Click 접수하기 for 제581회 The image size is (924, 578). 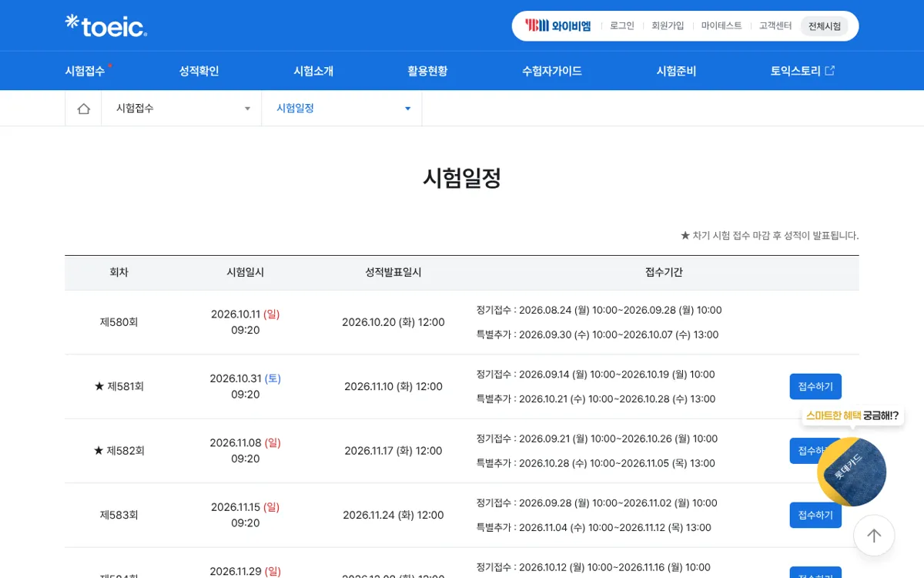[815, 386]
